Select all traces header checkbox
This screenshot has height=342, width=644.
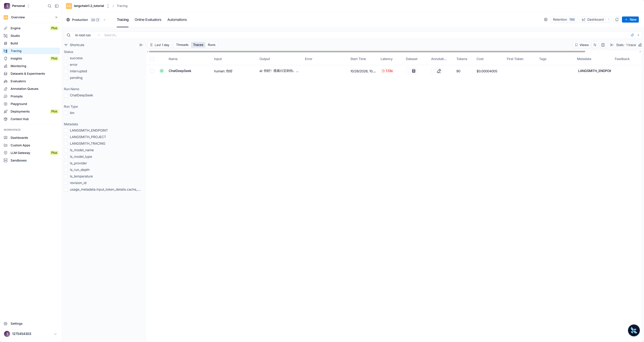tap(152, 59)
